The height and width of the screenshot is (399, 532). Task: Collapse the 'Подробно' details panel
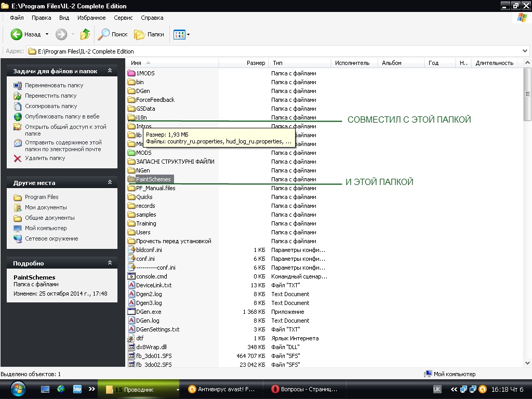pos(110,263)
